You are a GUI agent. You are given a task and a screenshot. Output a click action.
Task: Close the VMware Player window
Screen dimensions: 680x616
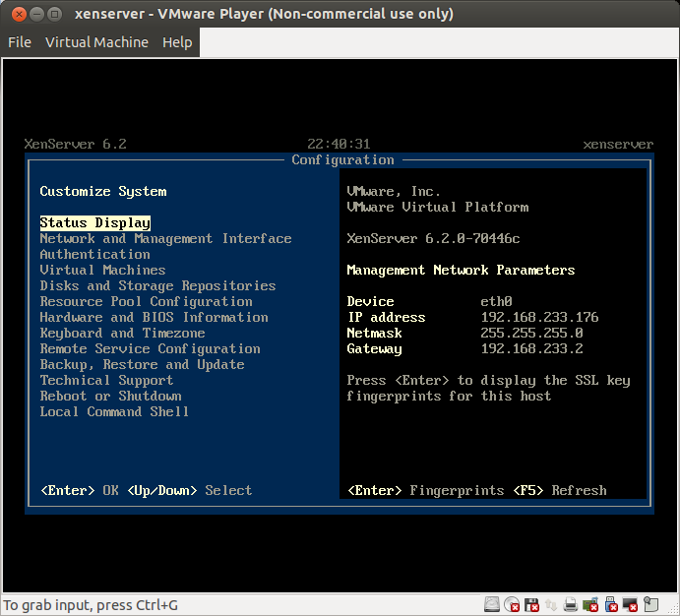pyautogui.click(x=19, y=15)
